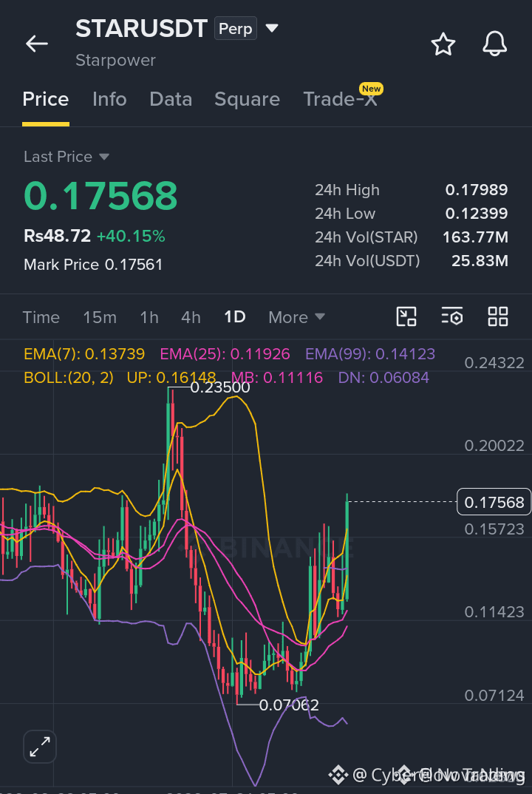Open the grid layout view icon
Screen dimensions: 532x794
pos(497,316)
